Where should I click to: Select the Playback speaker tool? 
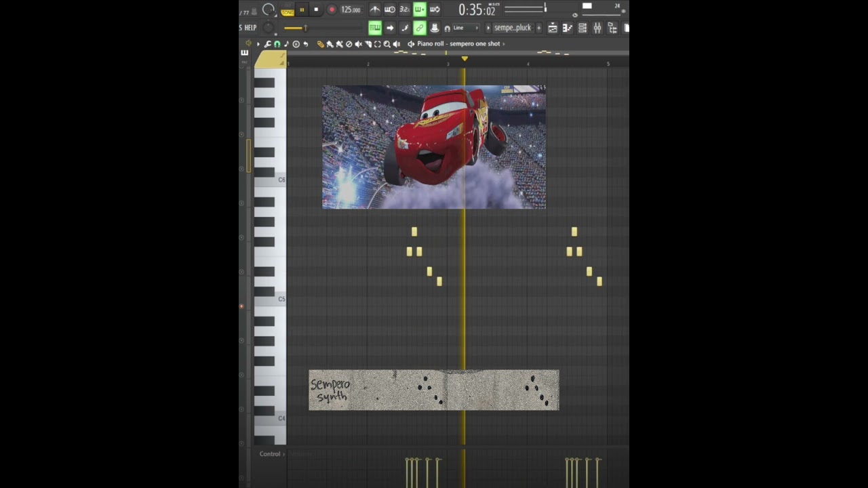click(397, 44)
